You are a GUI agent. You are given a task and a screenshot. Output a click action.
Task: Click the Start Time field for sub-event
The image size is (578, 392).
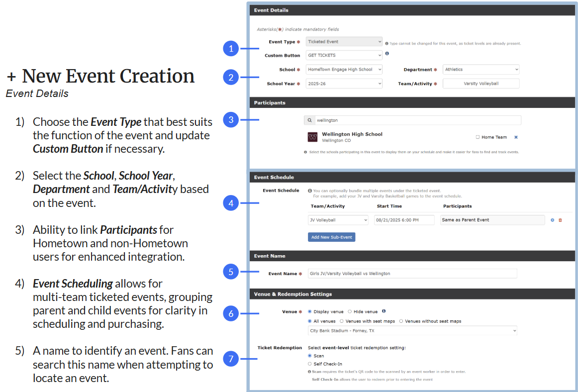pyautogui.click(x=404, y=220)
